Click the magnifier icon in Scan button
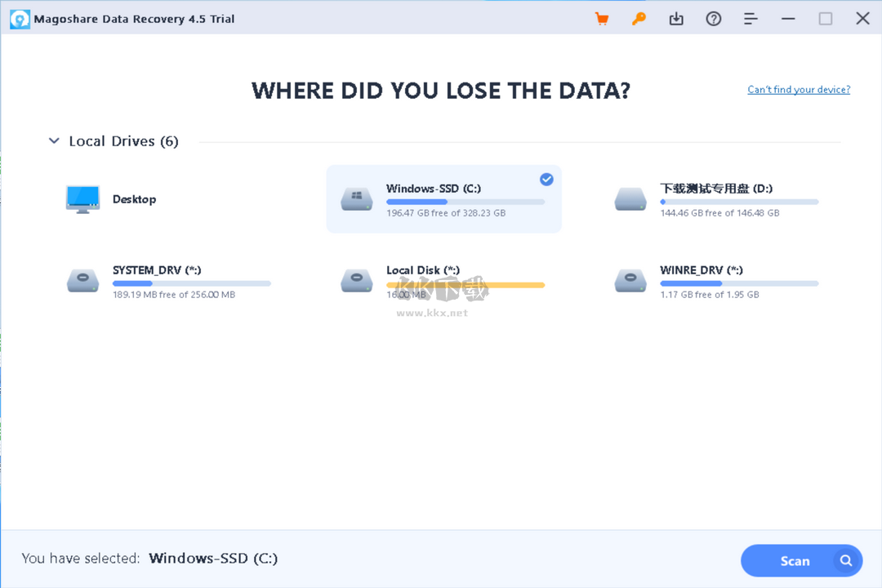 pyautogui.click(x=845, y=560)
